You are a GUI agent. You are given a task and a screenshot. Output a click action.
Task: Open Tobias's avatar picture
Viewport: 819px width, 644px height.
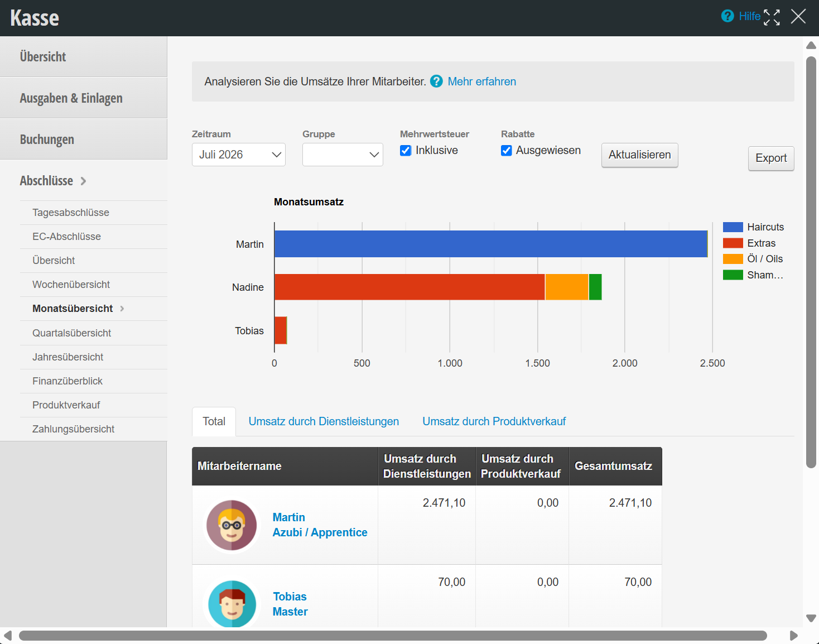click(232, 604)
